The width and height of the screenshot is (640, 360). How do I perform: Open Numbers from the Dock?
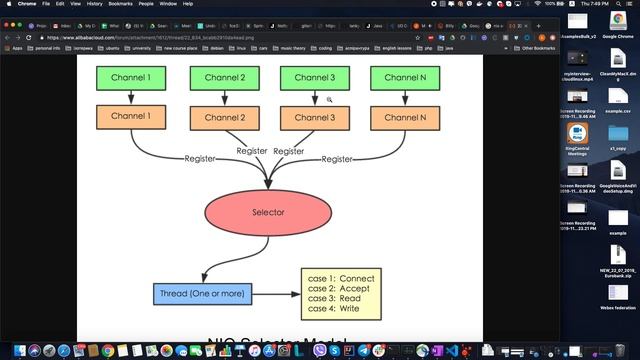(225, 351)
